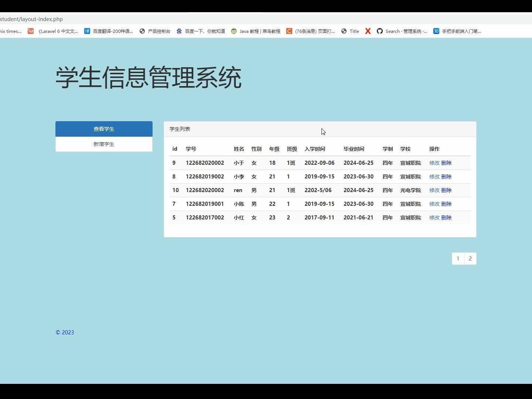The width and height of the screenshot is (532, 399).
Task: Open the Title bookmark
Action: [x=349, y=31]
